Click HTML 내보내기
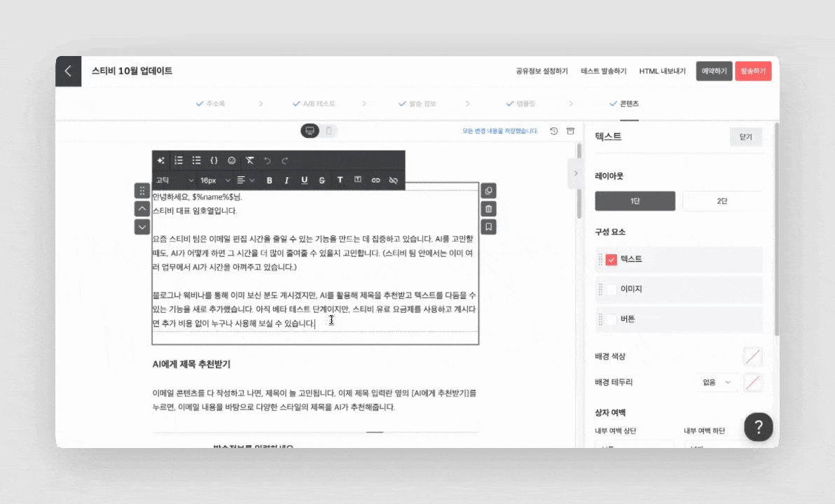The width and height of the screenshot is (835, 504). 663,71
